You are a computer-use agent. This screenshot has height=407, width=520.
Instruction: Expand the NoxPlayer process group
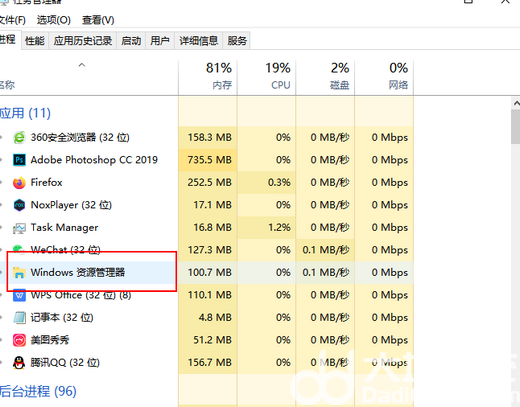pyautogui.click(x=2, y=205)
